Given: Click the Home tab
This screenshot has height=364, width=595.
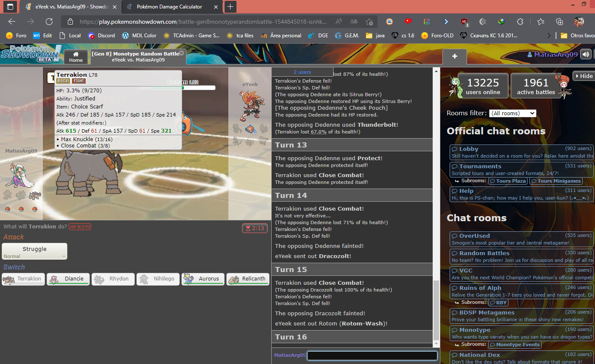Looking at the screenshot, I should pyautogui.click(x=76, y=57).
